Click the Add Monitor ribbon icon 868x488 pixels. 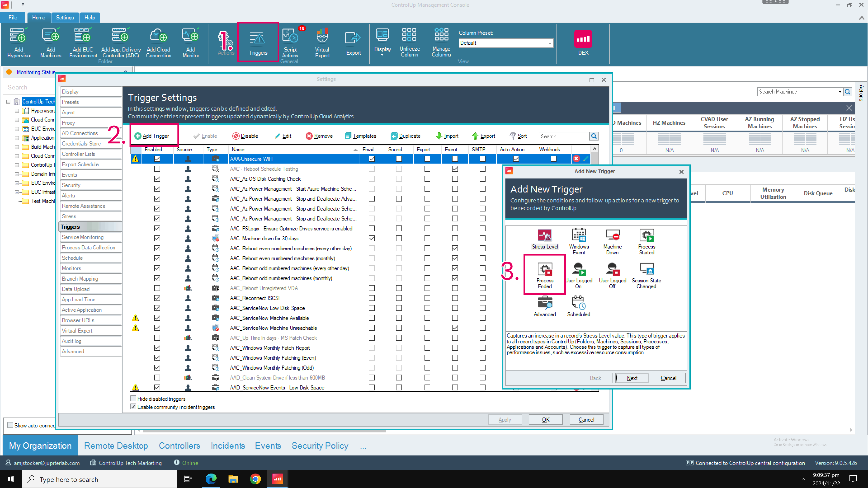[x=191, y=43]
